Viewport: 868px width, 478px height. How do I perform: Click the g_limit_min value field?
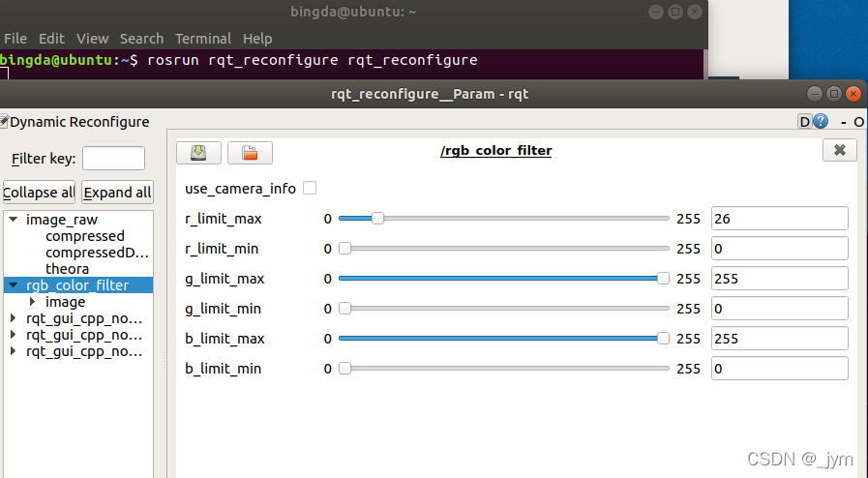[x=779, y=308]
